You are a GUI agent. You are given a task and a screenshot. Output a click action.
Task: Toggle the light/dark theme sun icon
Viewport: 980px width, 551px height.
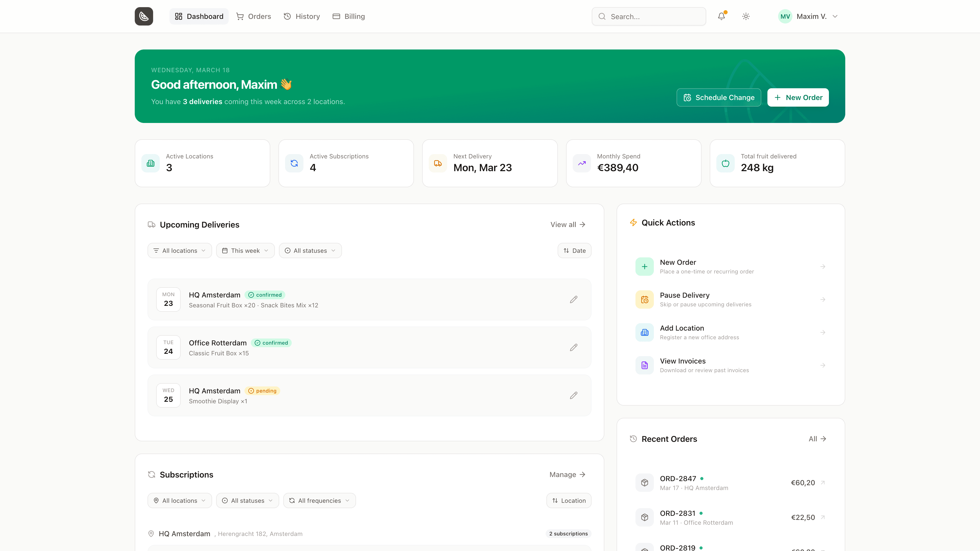(746, 16)
